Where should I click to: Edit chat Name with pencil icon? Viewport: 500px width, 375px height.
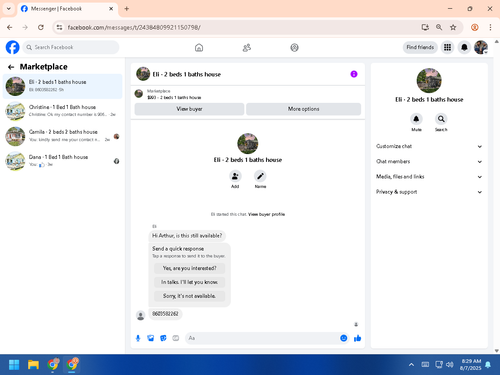(x=260, y=176)
